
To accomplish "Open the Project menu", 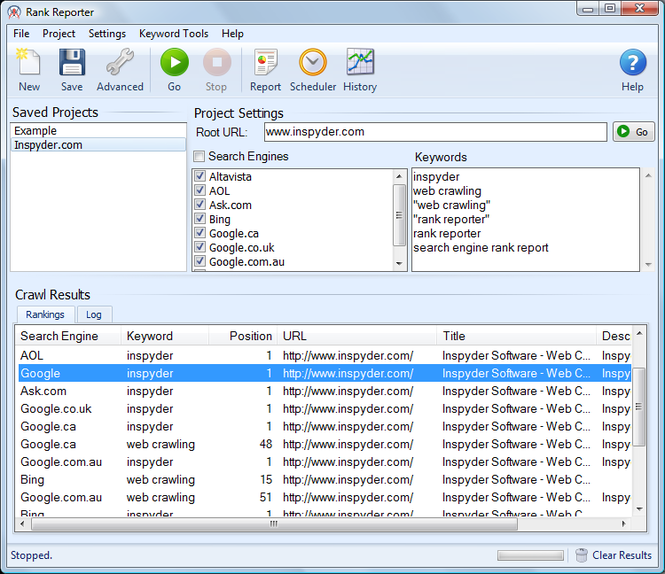I will click(59, 34).
